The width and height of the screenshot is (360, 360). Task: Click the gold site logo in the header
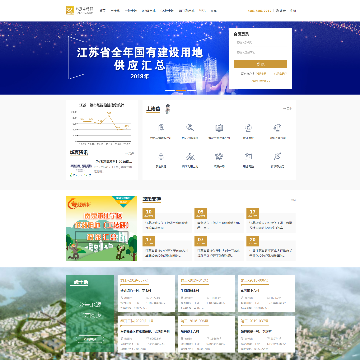point(70,10)
